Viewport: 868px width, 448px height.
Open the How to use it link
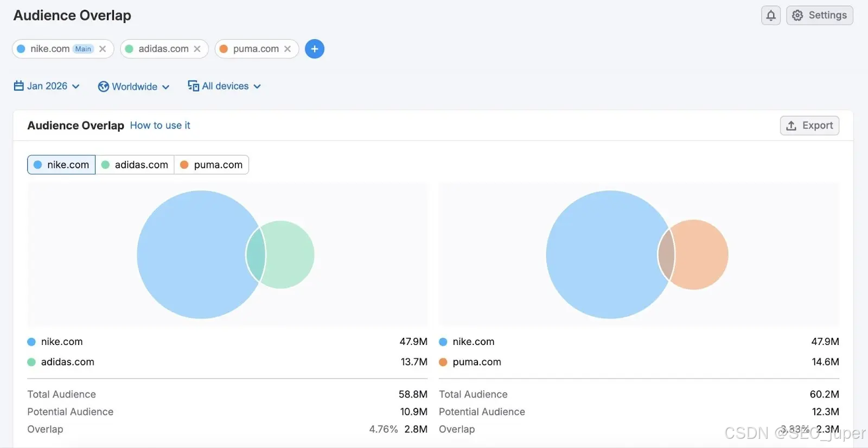[x=160, y=125]
